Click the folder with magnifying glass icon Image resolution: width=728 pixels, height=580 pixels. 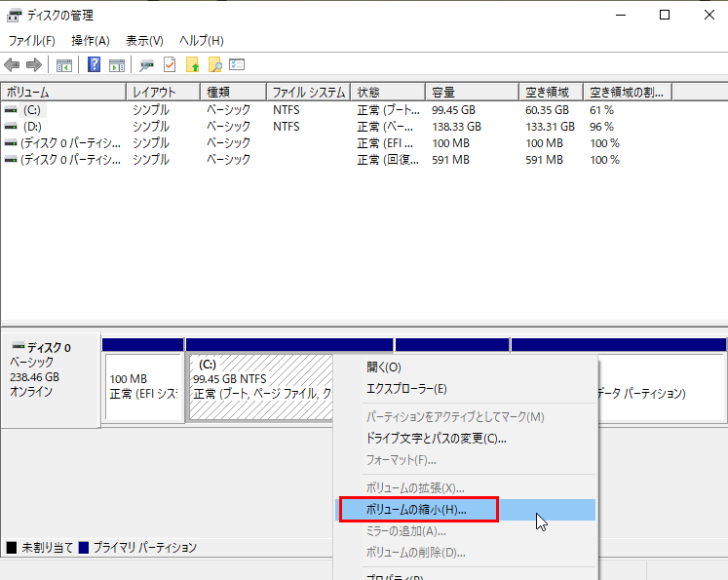click(215, 64)
